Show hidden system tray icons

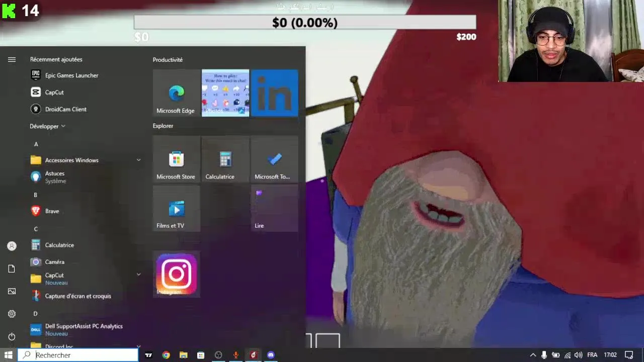click(x=533, y=355)
